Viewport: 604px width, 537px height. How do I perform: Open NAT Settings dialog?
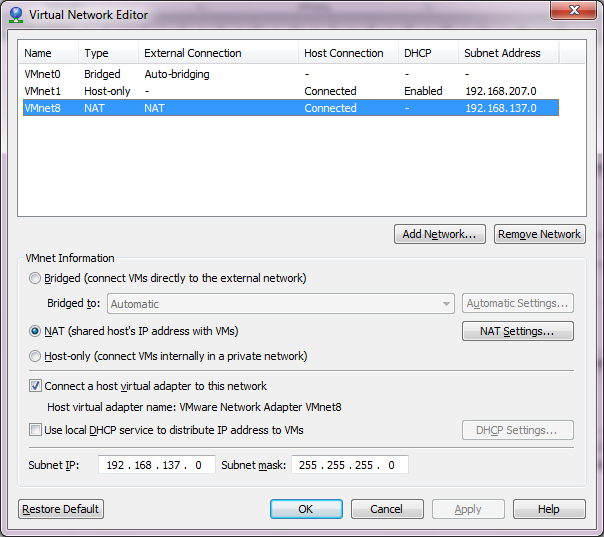coord(518,331)
